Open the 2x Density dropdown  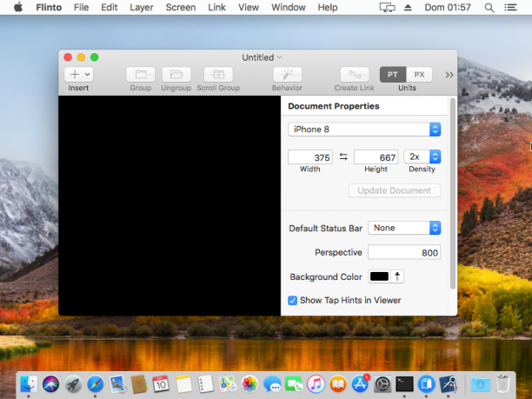pyautogui.click(x=422, y=156)
